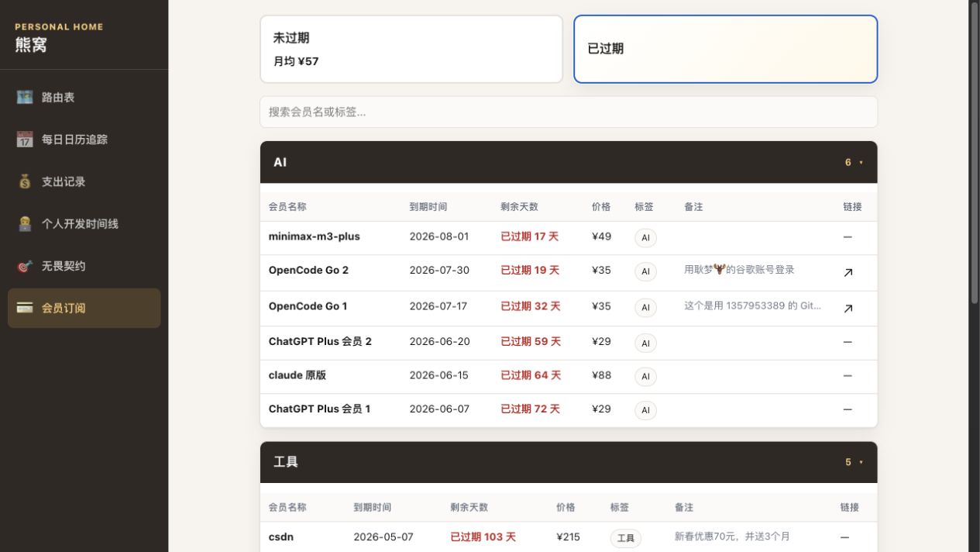Viewport: 980px width, 552px height.
Task: Click the 已过期 103 天 status
Action: [x=483, y=536]
